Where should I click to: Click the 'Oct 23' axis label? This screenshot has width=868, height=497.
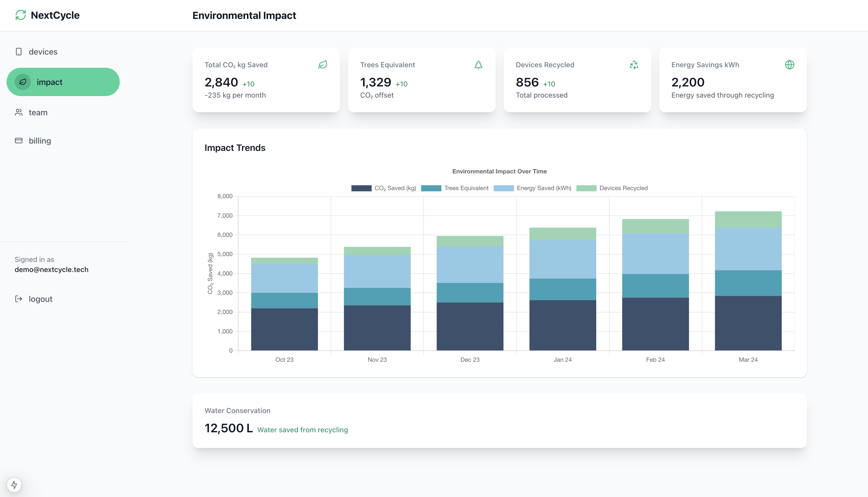[284, 359]
